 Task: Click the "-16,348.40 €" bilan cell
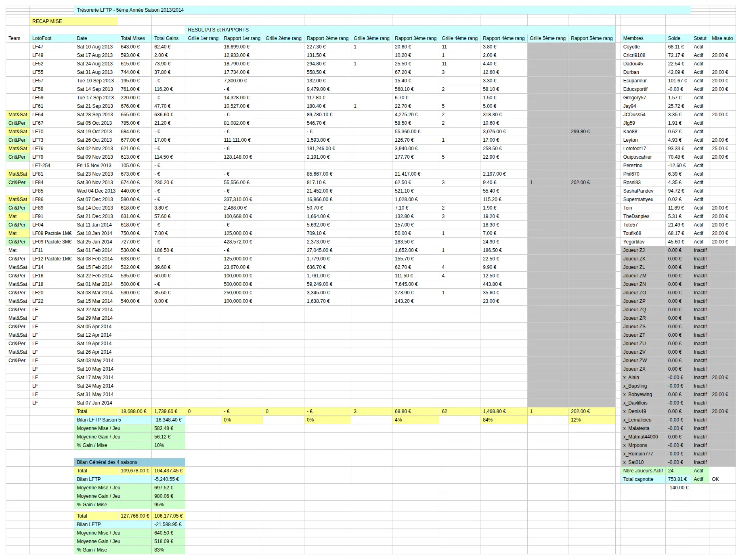tap(168, 420)
